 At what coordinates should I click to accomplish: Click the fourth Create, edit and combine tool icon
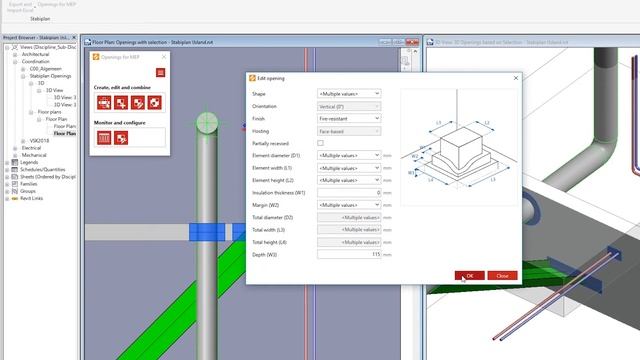point(154,103)
